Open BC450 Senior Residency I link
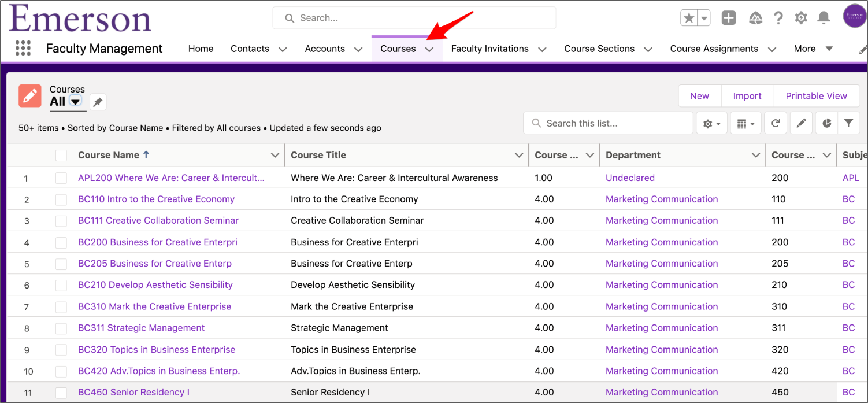The height and width of the screenshot is (403, 868). tap(133, 392)
